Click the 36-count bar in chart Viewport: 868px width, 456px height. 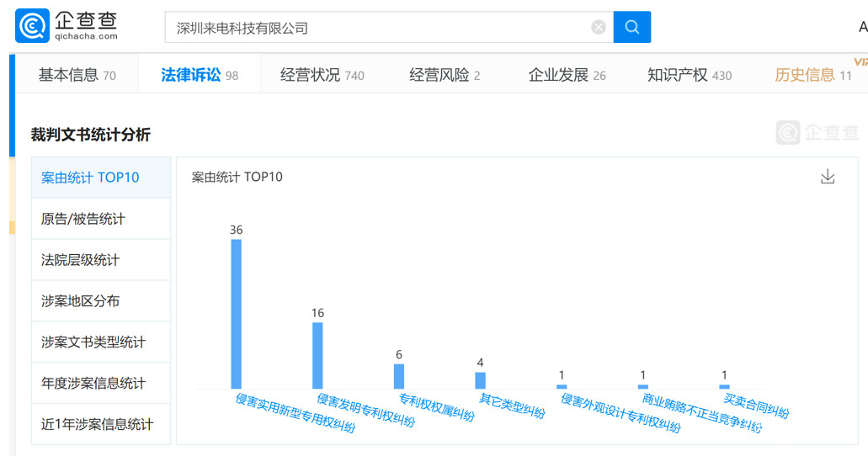coord(237,314)
